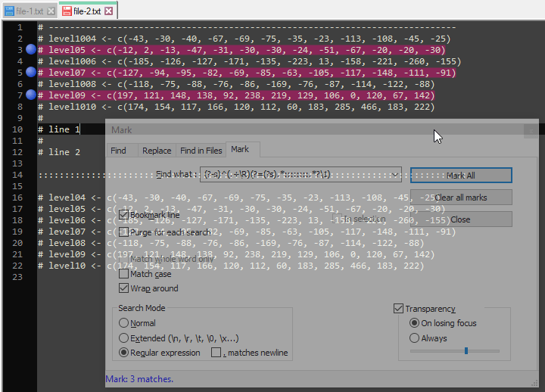Switch to the file-1.txt tab
This screenshot has width=545, height=392.
click(30, 11)
